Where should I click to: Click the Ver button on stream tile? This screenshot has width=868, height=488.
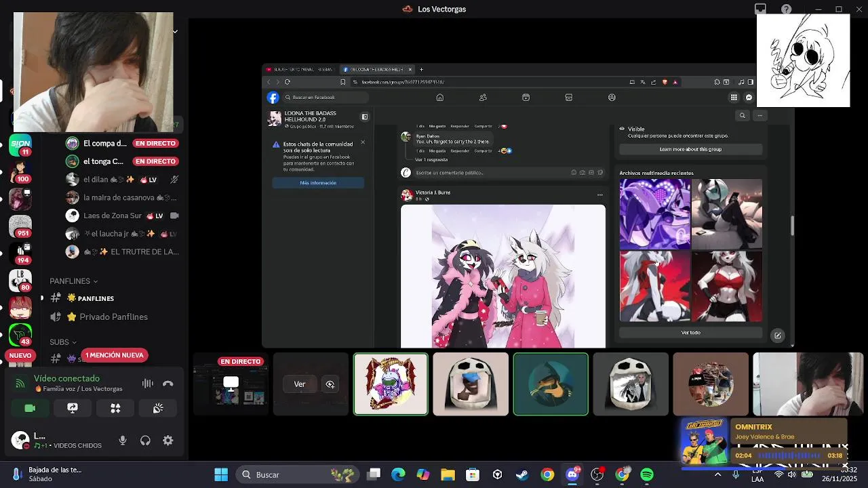pos(300,384)
